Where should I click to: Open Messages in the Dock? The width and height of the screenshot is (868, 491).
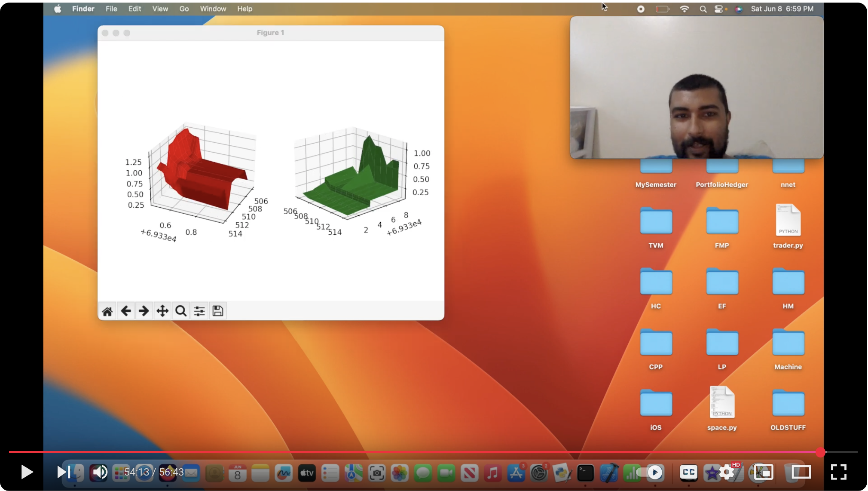(423, 473)
